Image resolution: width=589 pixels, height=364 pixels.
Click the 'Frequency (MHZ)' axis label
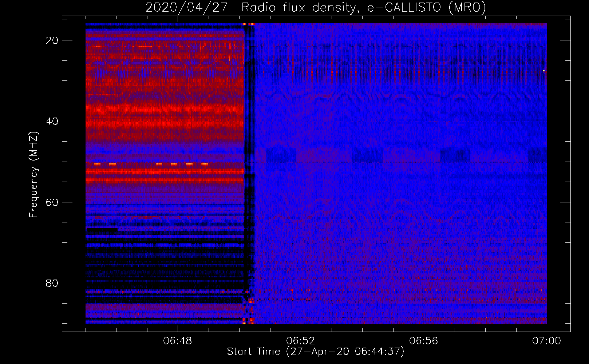33,175
